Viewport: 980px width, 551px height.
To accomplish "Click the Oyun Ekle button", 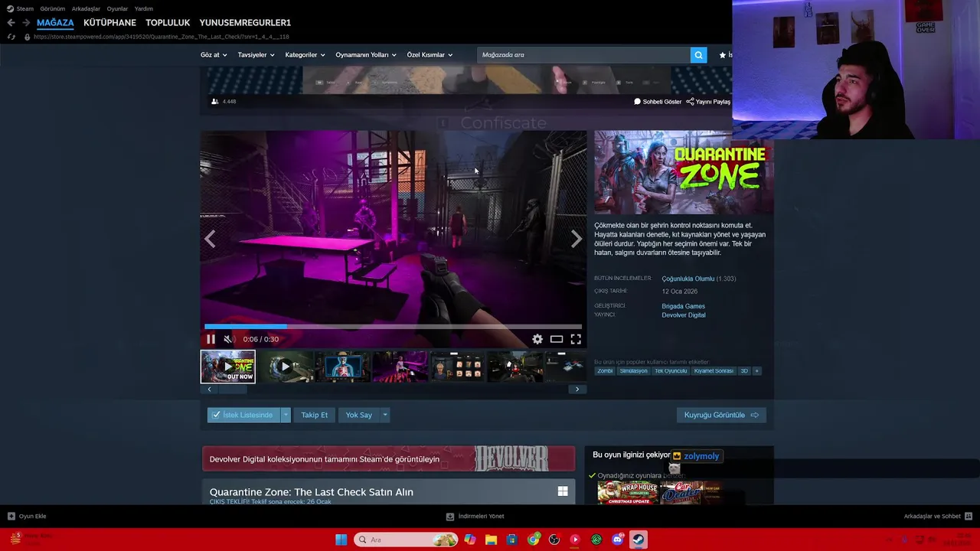I will (x=27, y=517).
